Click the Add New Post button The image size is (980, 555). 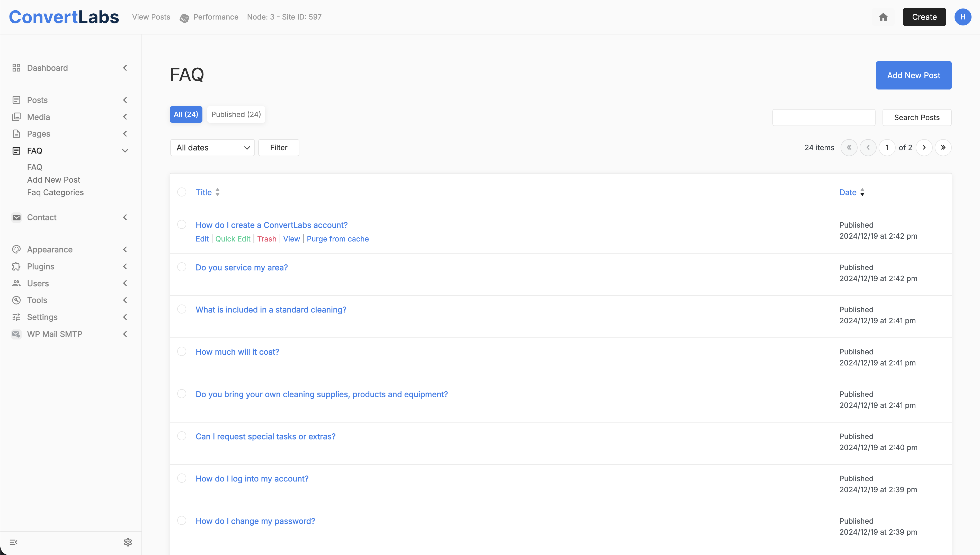(x=913, y=75)
